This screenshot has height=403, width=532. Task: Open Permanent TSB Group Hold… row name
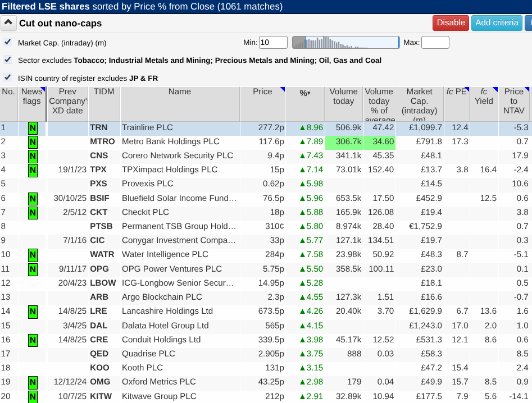click(179, 226)
